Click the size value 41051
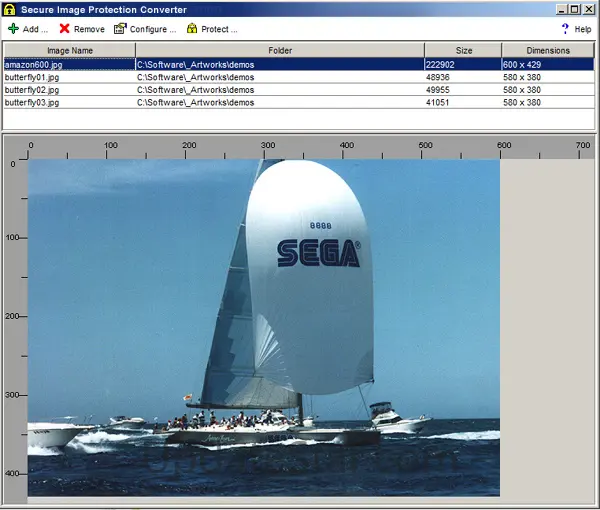Screen dimensions: 600x510 (437, 103)
